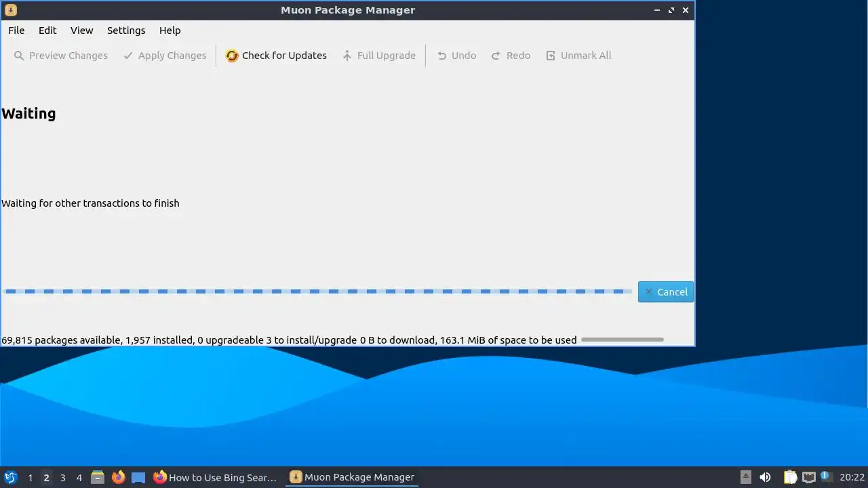This screenshot has width=868, height=488.
Task: Cancel the waiting transaction
Action: [666, 292]
